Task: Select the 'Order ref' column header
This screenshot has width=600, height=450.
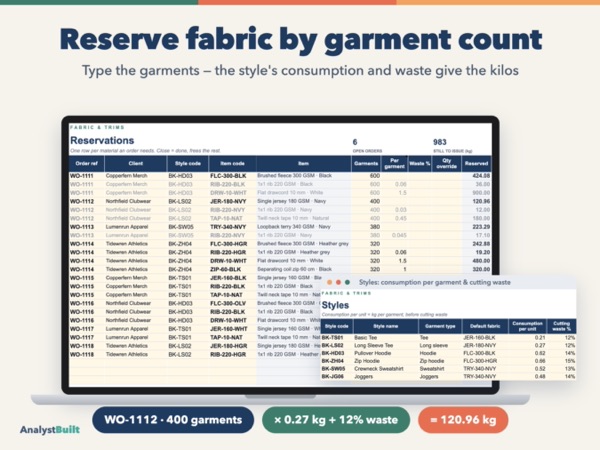Action: (86, 163)
